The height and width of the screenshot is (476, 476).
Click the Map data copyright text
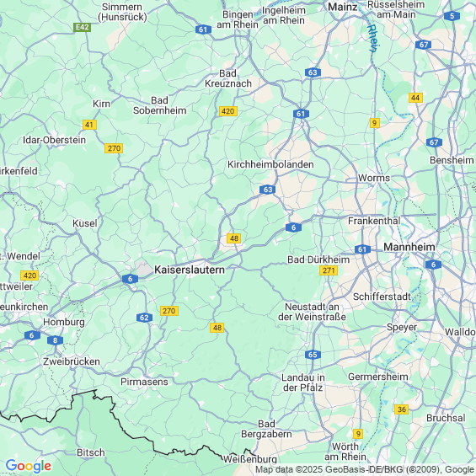click(365, 469)
